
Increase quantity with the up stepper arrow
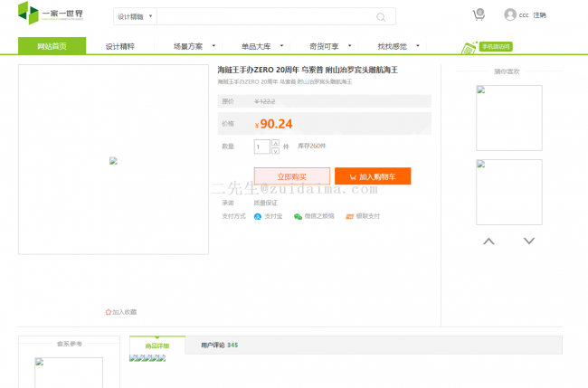275,143
